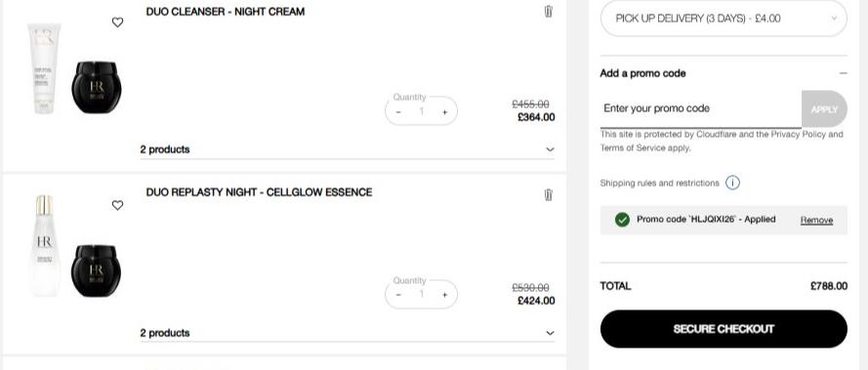Open shipping rules info icon
Screen dimensions: 868x370
click(732, 183)
